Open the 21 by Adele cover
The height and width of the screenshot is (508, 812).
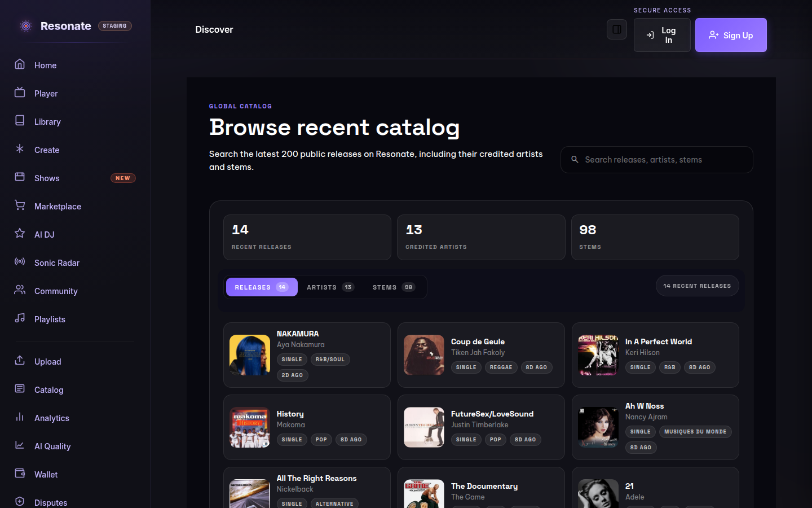click(x=598, y=494)
